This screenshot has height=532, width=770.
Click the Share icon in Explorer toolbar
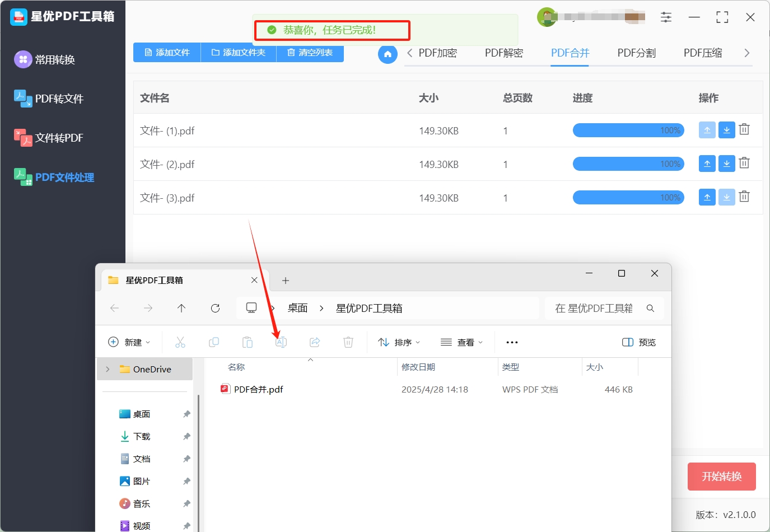(x=315, y=342)
